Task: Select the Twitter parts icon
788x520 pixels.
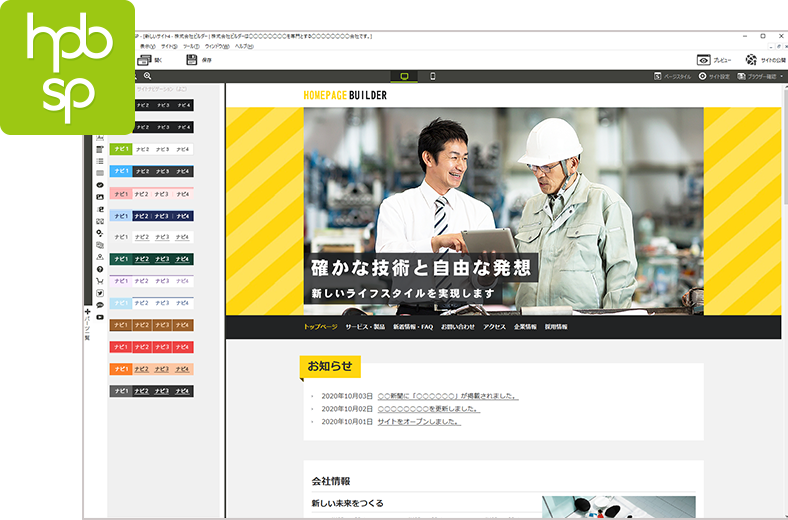Action: pyautogui.click(x=100, y=293)
